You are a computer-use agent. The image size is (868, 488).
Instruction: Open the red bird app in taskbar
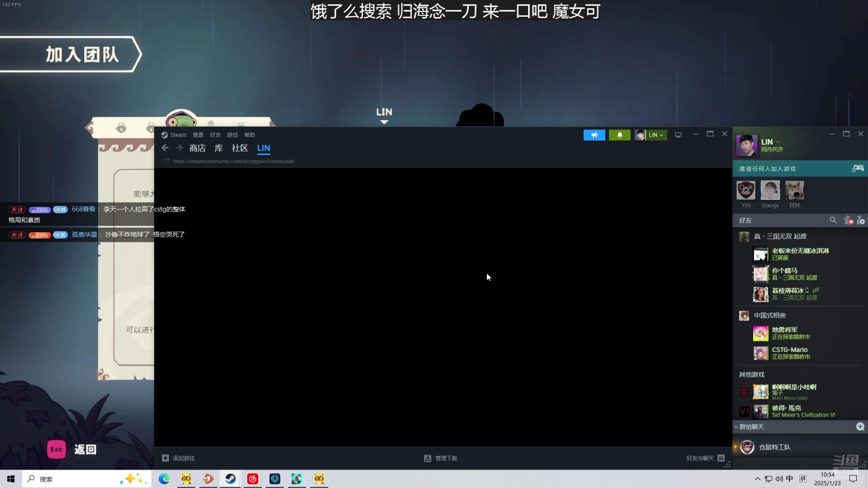pos(208,479)
